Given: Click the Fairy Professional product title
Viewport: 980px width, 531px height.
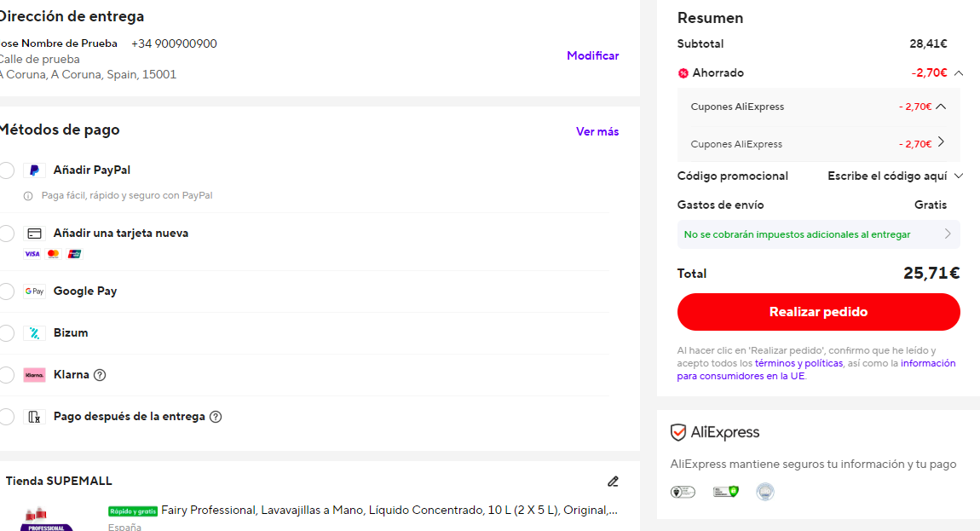Looking at the screenshot, I should [x=389, y=511].
